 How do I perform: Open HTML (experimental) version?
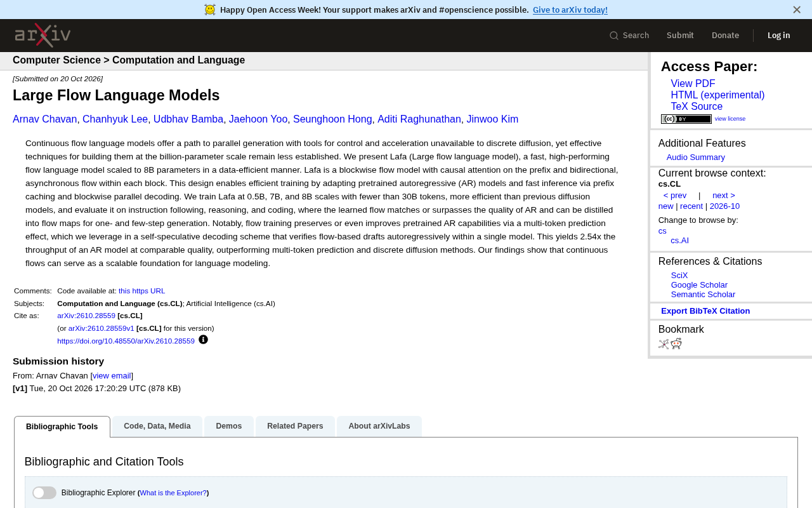717,95
